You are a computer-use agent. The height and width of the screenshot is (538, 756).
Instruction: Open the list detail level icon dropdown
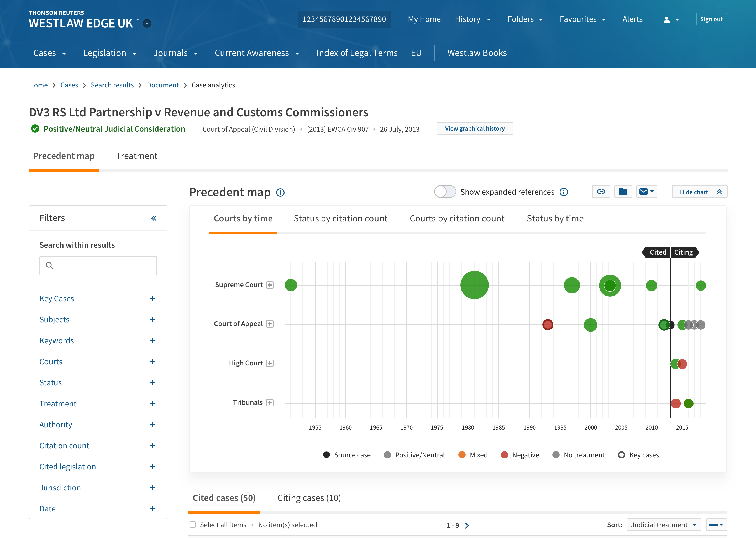point(716,525)
